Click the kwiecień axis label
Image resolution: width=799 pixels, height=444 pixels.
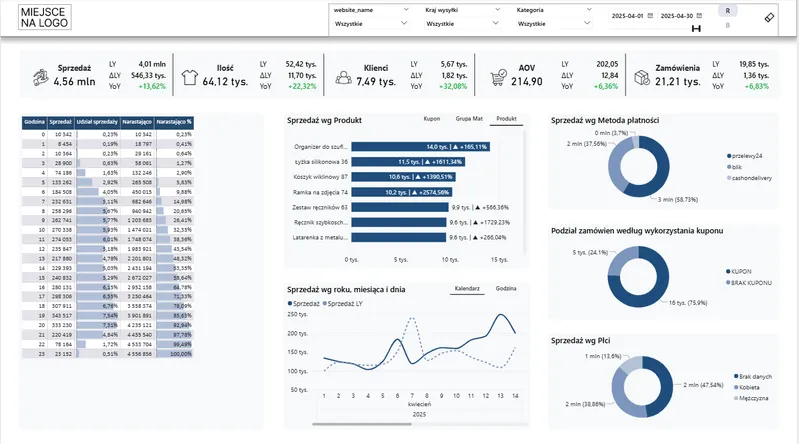[x=419, y=404]
